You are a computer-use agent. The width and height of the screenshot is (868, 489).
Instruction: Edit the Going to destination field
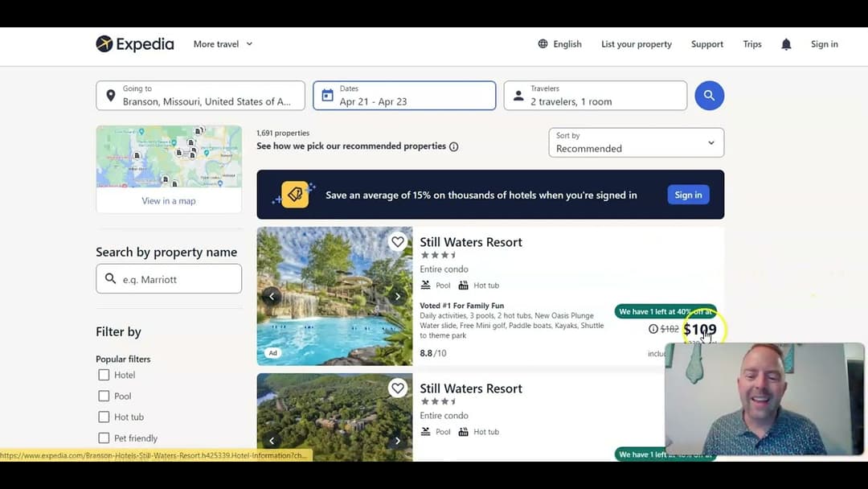[200, 95]
